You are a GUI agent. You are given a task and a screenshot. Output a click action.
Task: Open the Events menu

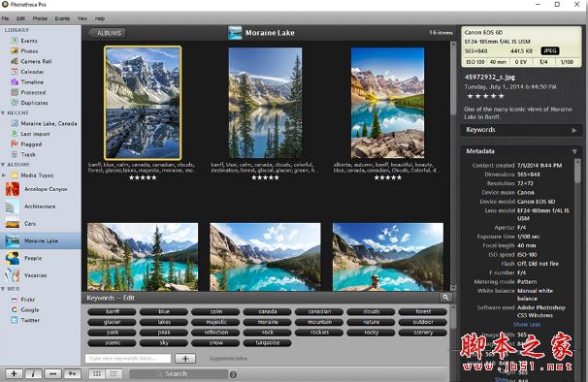click(x=62, y=18)
